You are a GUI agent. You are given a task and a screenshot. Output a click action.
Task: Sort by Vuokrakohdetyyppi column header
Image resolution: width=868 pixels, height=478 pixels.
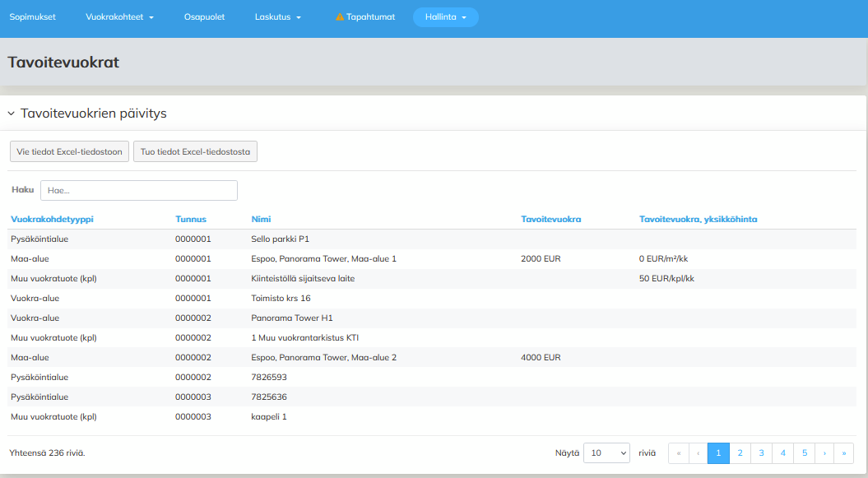coord(52,220)
